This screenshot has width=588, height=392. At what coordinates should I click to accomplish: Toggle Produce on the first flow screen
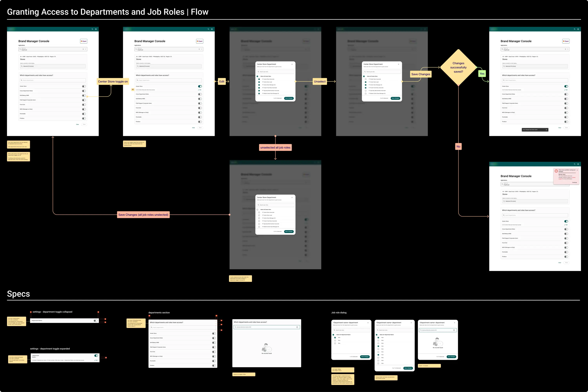point(84,119)
